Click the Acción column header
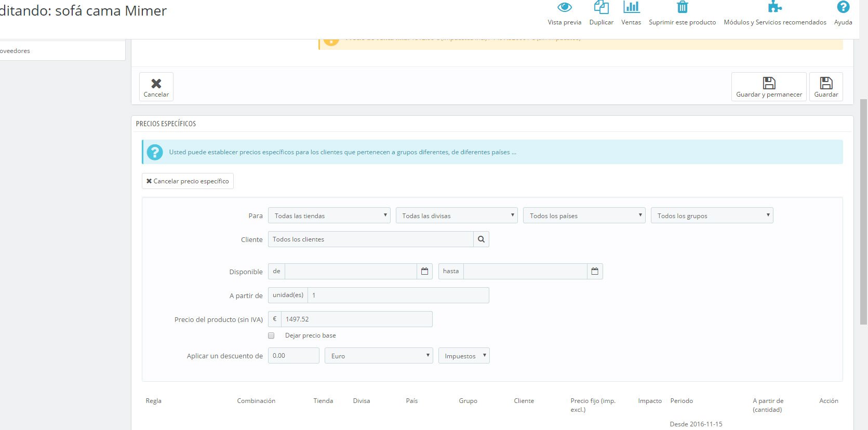The width and height of the screenshot is (868, 430). coord(829,401)
